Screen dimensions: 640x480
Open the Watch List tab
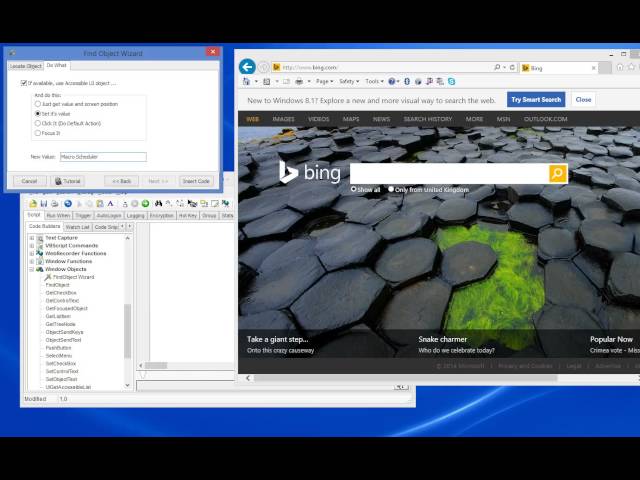click(77, 227)
